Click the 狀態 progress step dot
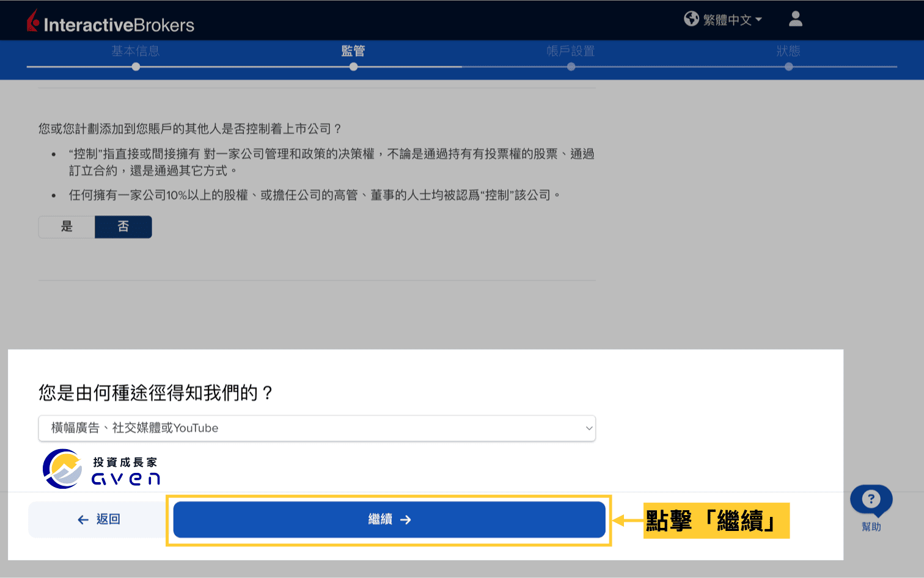The image size is (924, 578). coord(788,66)
